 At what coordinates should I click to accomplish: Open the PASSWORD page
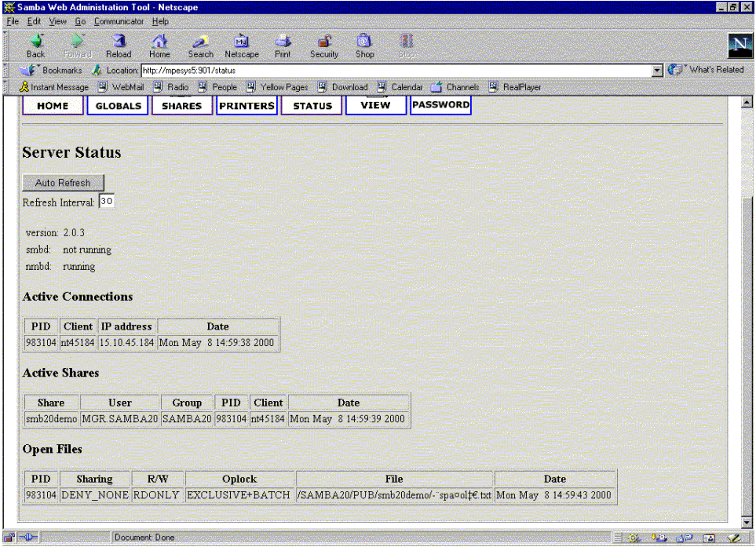pyautogui.click(x=440, y=104)
